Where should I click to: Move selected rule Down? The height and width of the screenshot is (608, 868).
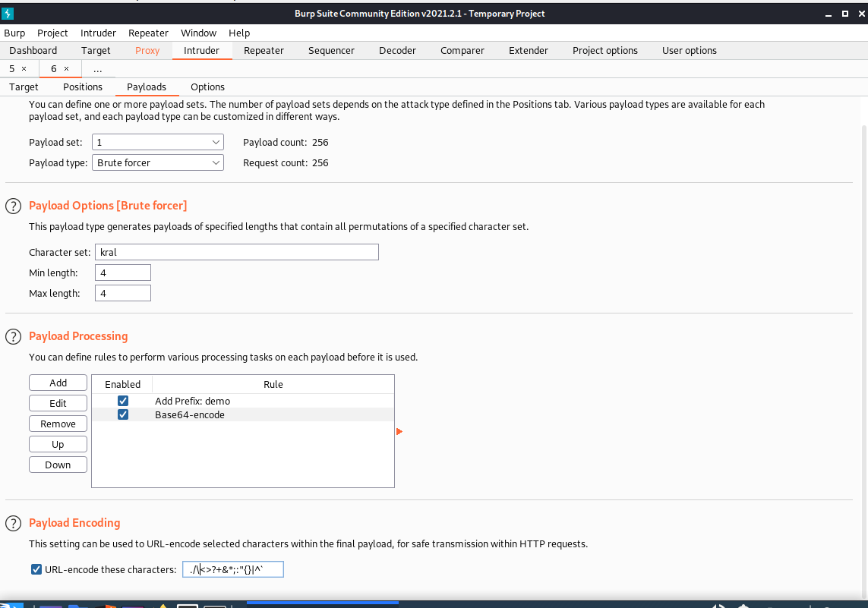pyautogui.click(x=58, y=465)
